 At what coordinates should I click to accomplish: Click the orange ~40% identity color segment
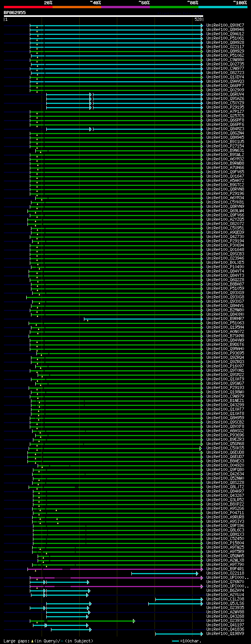click(x=77, y=7)
